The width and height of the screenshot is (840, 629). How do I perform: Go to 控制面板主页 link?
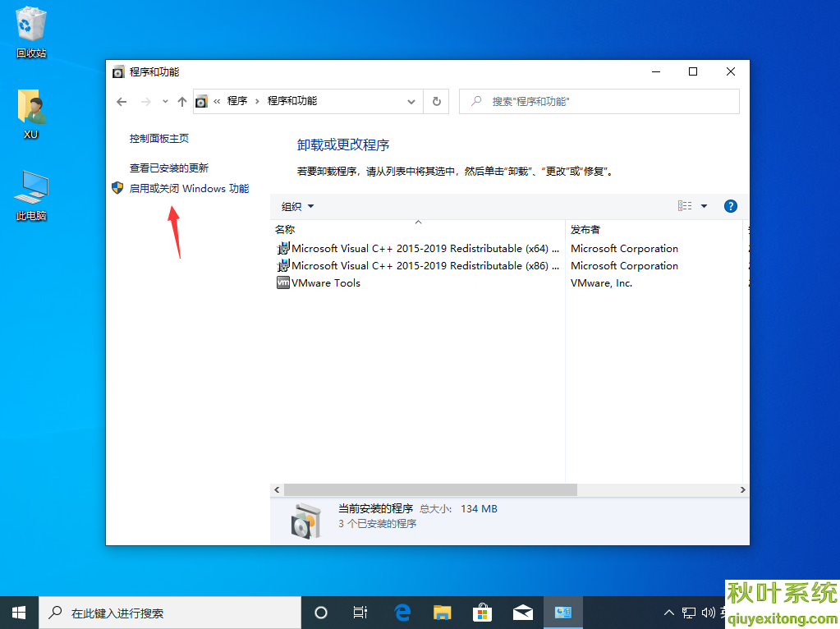[x=159, y=139]
